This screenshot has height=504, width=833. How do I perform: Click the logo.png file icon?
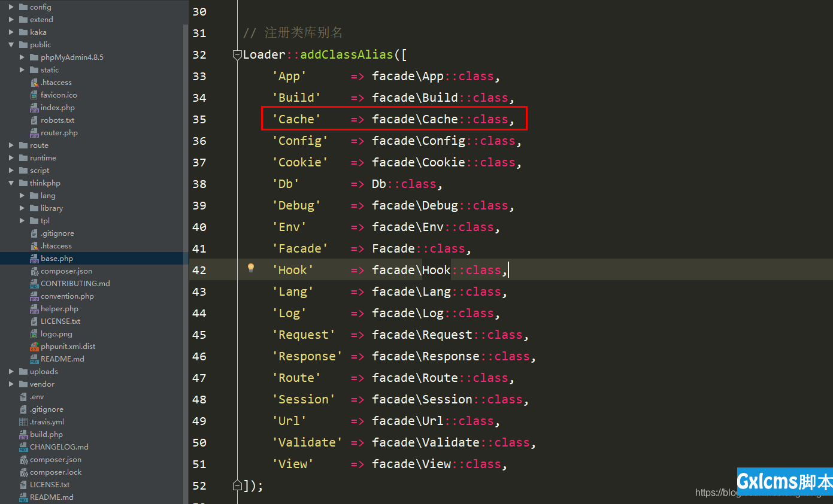34,334
